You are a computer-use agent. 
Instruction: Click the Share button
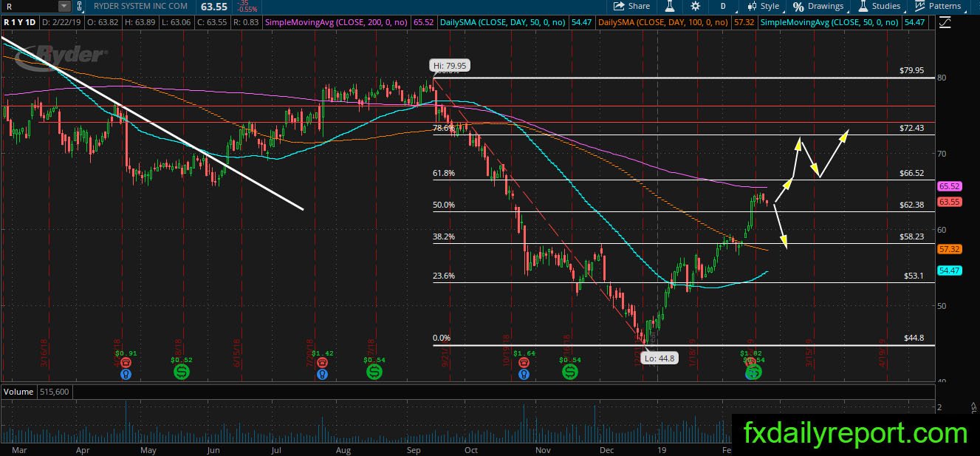tap(632, 6)
